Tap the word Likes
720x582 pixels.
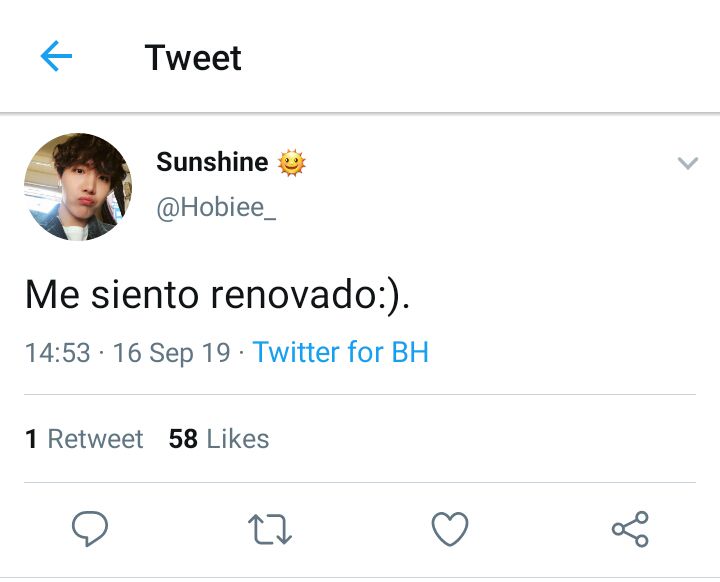[x=238, y=439]
